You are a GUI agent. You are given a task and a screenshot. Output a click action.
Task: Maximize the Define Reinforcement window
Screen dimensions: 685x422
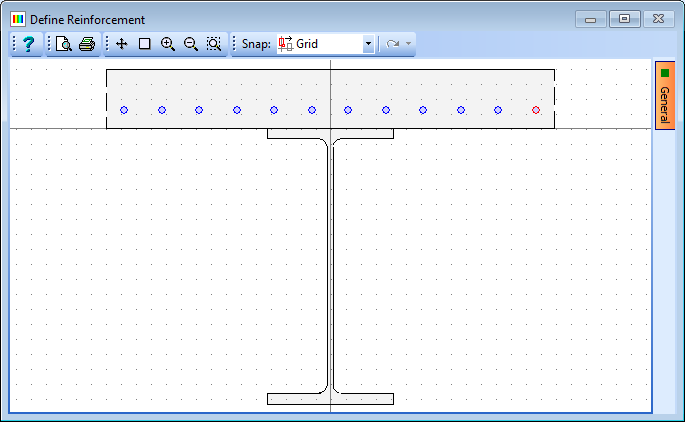click(x=624, y=19)
